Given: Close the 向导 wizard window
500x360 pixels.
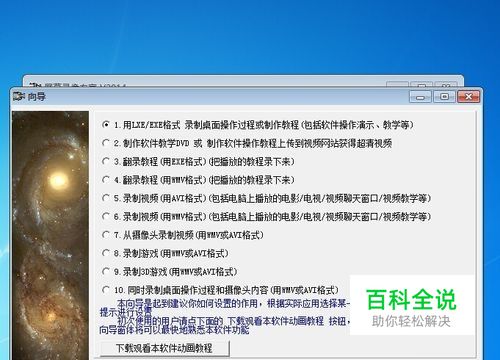Looking at the screenshot, I should (x=468, y=97).
